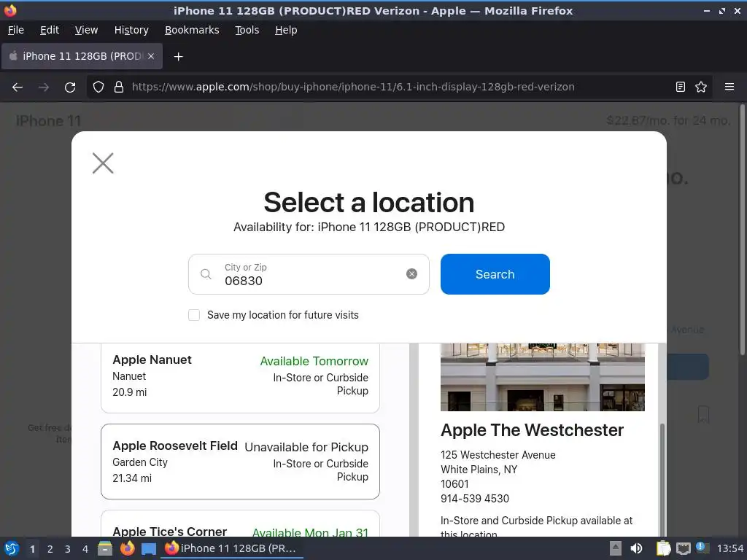Reload the current page
The width and height of the screenshot is (747, 560).
coord(70,87)
